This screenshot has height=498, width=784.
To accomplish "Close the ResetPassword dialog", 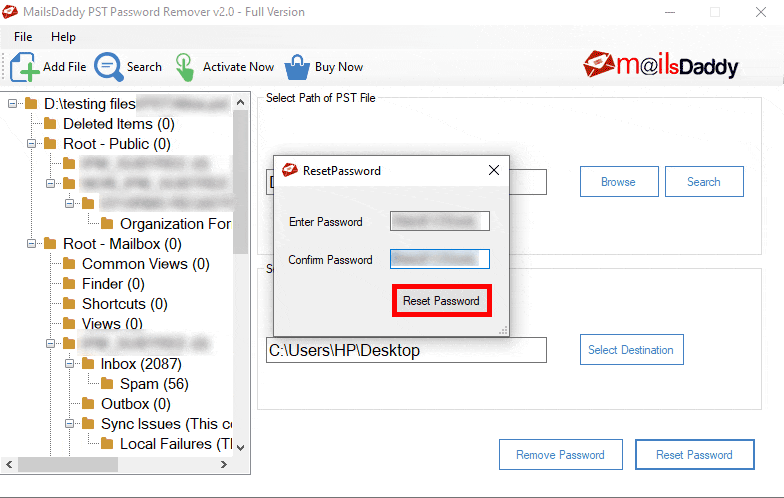I will pyautogui.click(x=494, y=170).
